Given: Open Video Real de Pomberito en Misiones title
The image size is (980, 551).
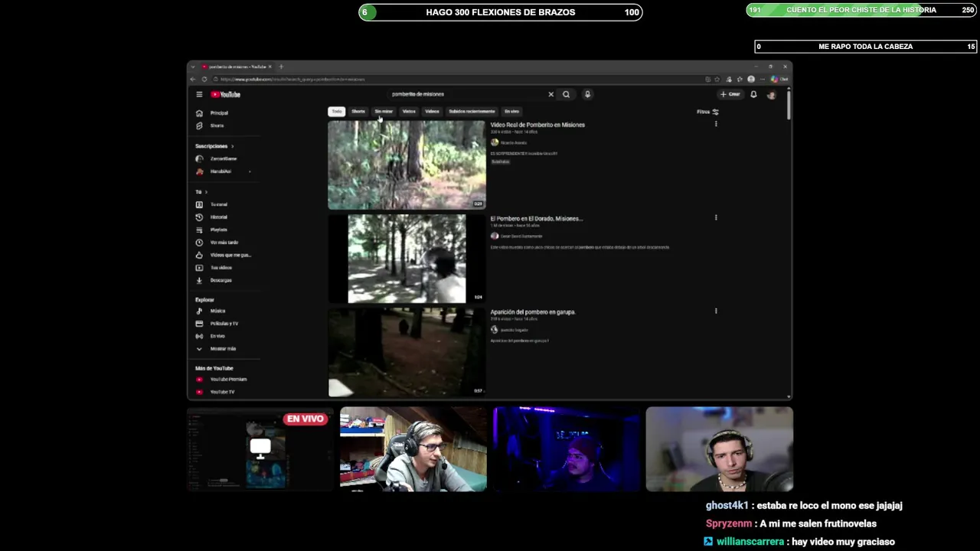Looking at the screenshot, I should point(537,125).
